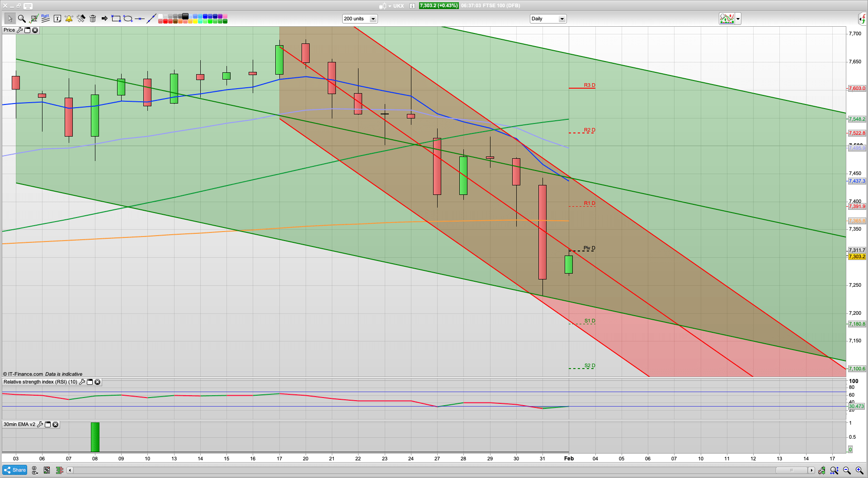Select the arrow drawing tool
Viewport: 868px width, 478px height.
point(104,19)
